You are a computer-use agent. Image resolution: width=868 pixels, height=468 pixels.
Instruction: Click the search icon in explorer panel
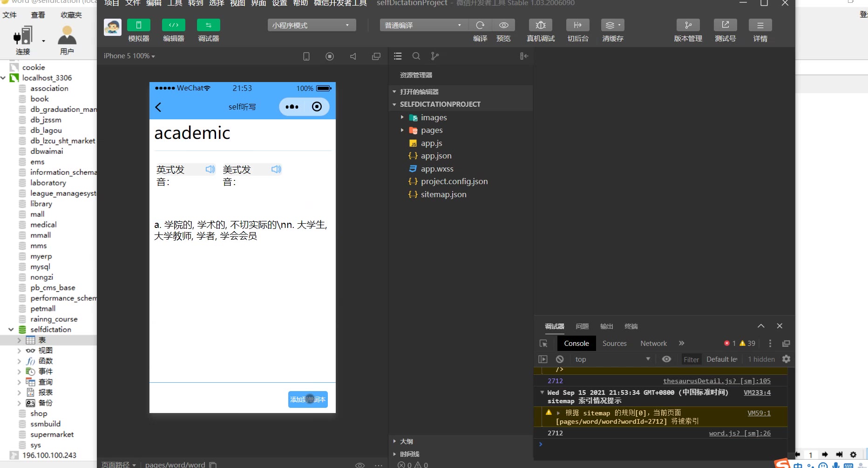tap(416, 56)
